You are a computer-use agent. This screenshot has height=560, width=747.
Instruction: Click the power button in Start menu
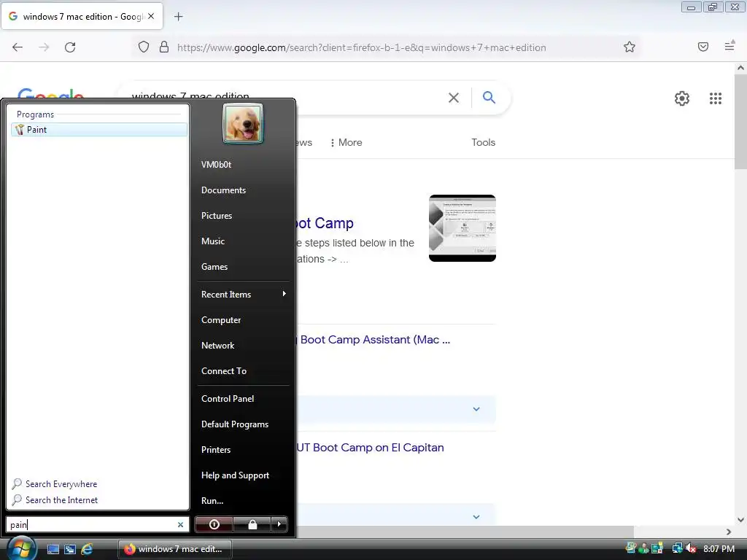(214, 524)
